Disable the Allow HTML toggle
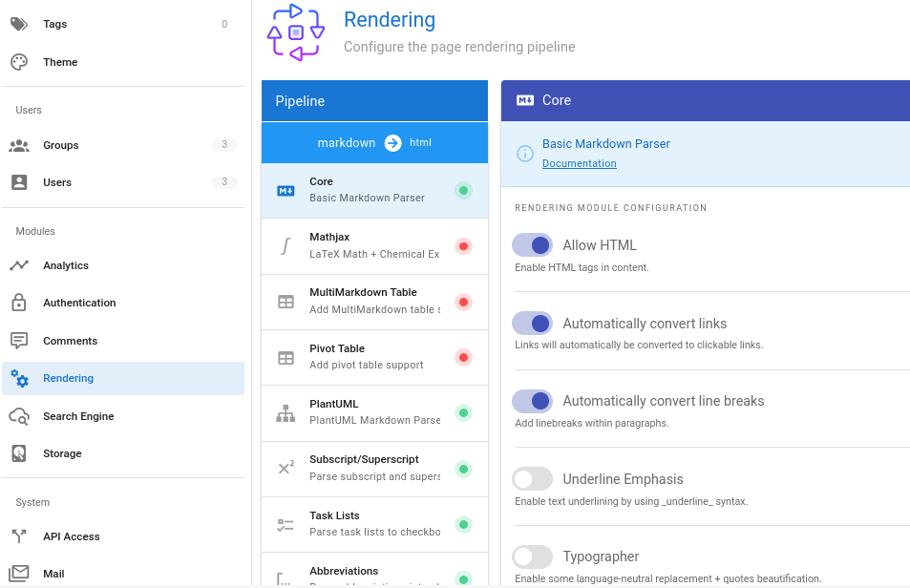This screenshot has width=910, height=588. pyautogui.click(x=533, y=245)
